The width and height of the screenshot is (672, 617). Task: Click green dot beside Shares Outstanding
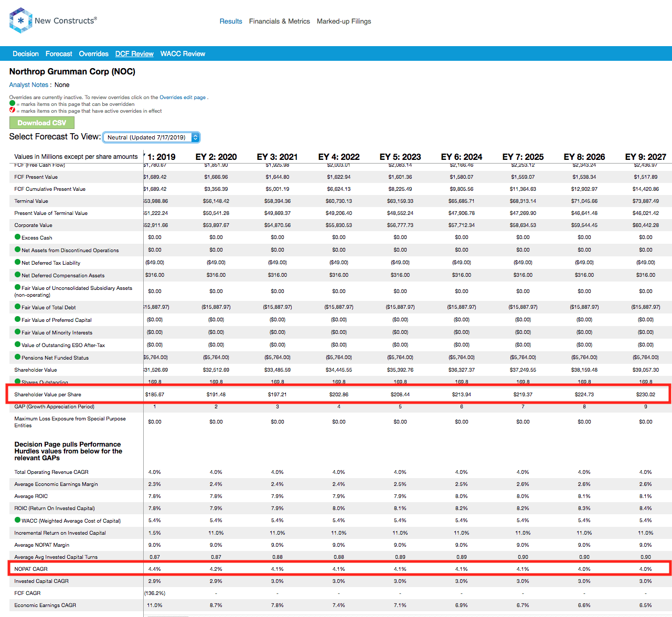pos(18,382)
